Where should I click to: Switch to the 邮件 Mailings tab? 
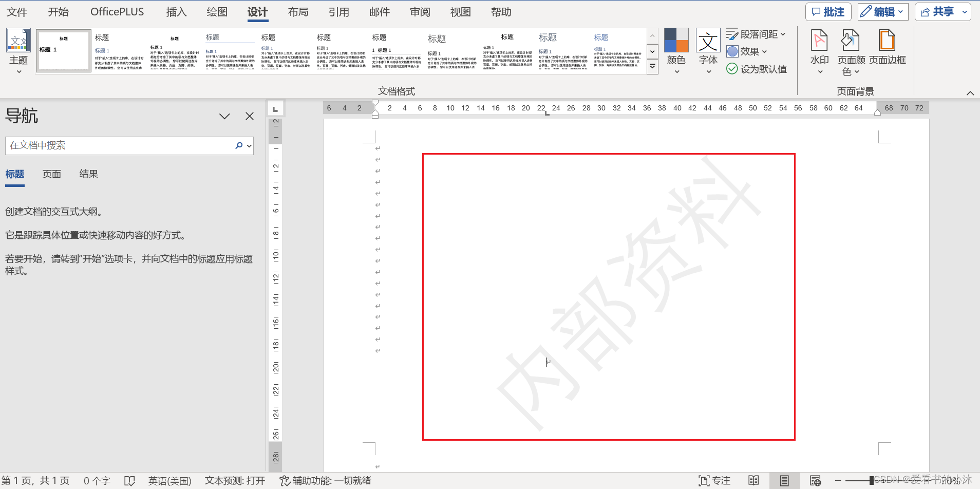[380, 12]
